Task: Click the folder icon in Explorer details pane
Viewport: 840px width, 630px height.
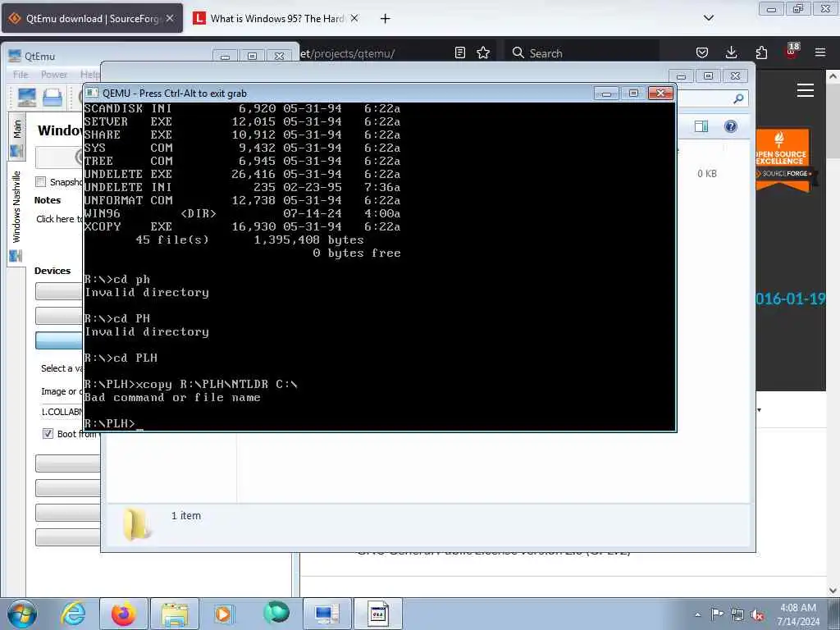Action: pos(136,523)
